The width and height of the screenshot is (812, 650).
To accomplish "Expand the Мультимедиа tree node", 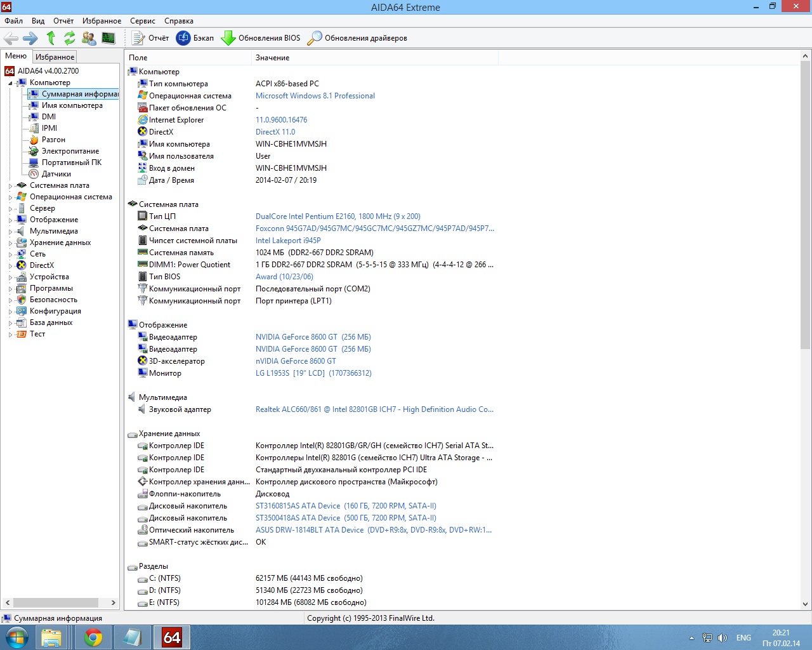I will [x=10, y=232].
